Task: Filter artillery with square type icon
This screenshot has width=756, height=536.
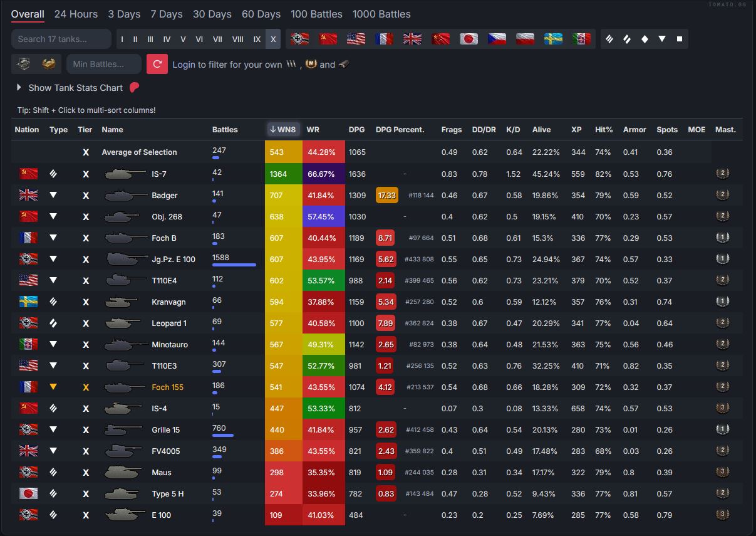Action: pos(680,39)
